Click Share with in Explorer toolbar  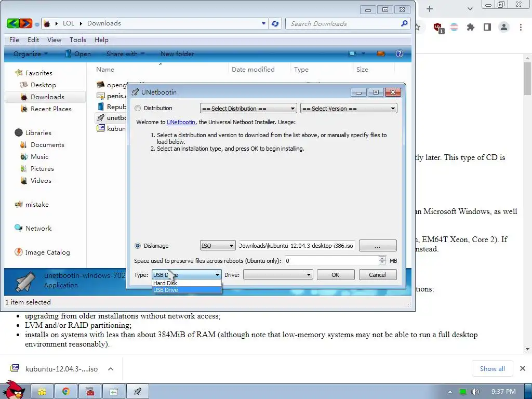pos(125,54)
